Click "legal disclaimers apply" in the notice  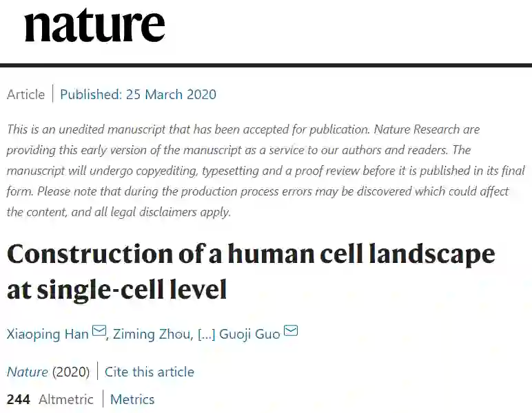click(x=171, y=212)
